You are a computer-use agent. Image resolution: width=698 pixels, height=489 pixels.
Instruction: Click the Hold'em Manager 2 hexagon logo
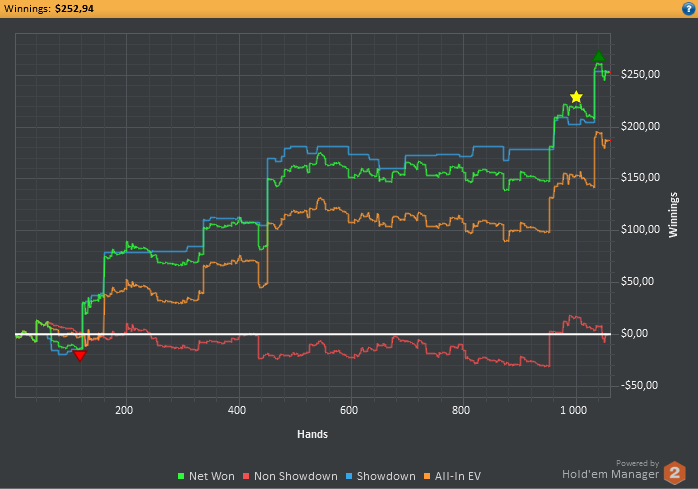click(674, 473)
